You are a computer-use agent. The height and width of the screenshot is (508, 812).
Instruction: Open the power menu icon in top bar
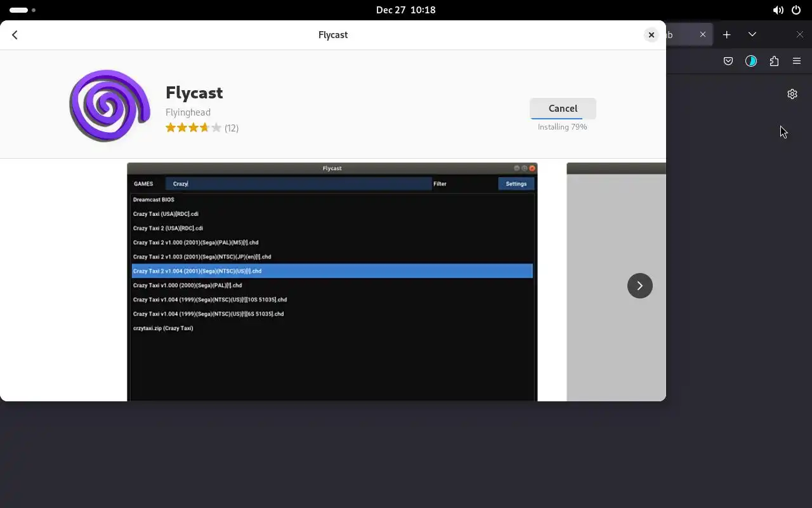click(797, 10)
